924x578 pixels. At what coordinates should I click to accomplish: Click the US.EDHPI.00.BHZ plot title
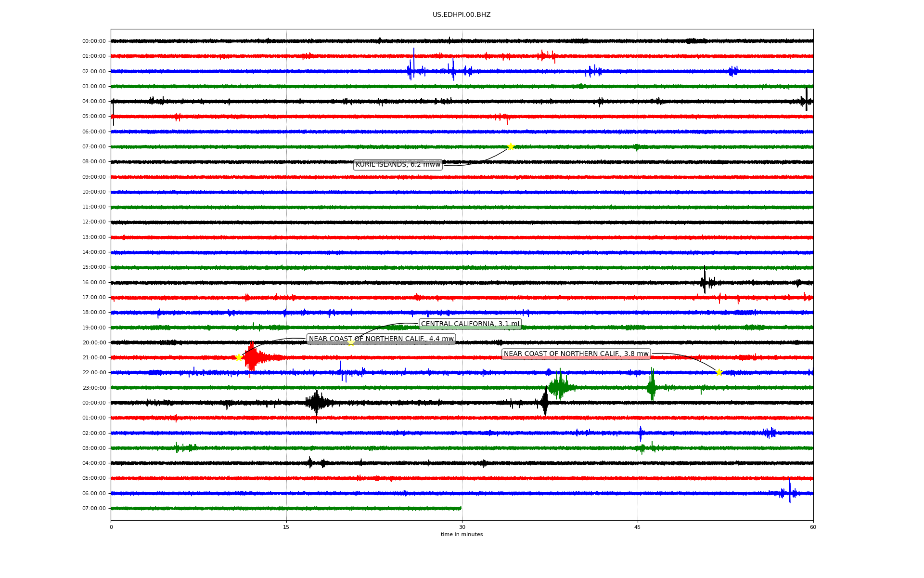[x=461, y=15]
